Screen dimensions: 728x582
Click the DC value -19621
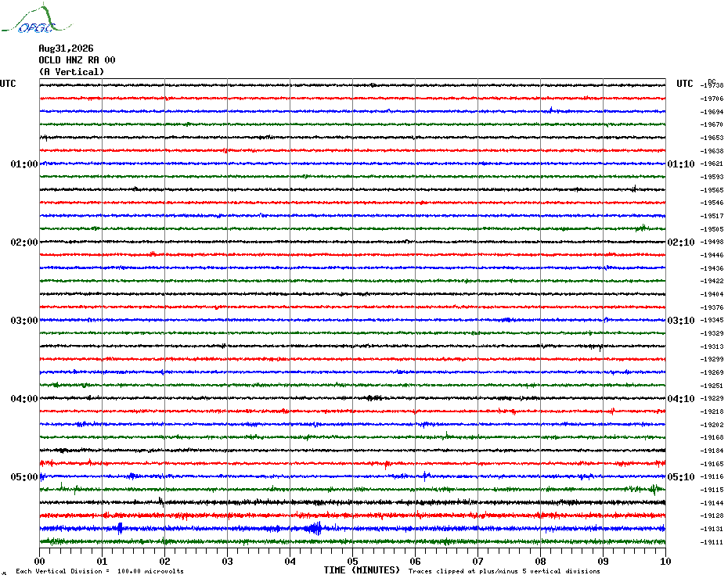point(712,163)
